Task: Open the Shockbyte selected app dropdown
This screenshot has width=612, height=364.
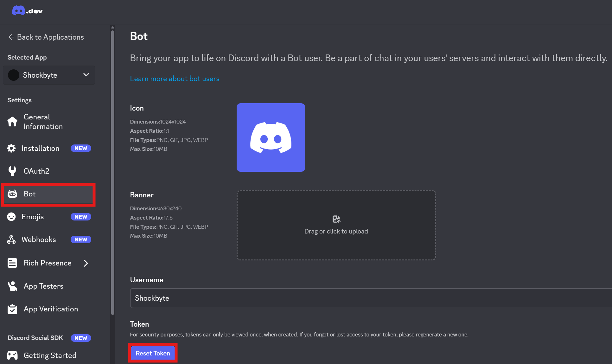Action: click(49, 75)
